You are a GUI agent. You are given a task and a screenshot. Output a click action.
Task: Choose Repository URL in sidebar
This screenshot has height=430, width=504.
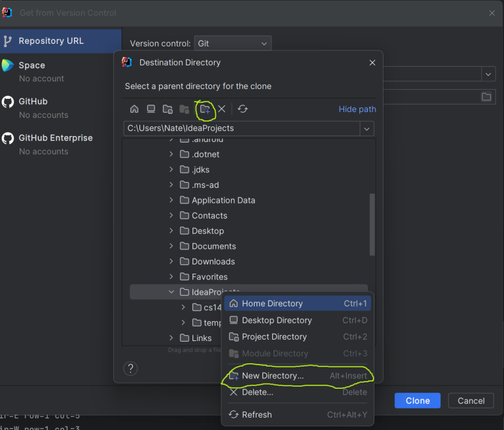(x=61, y=41)
